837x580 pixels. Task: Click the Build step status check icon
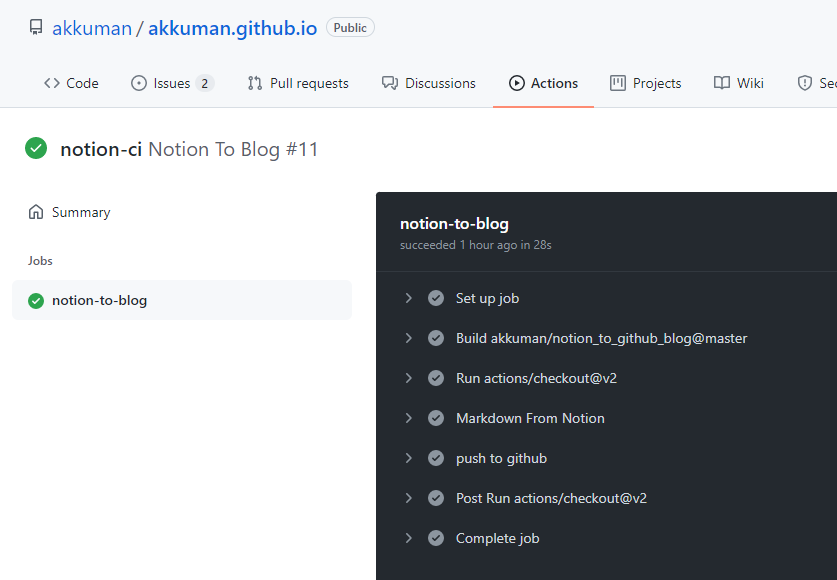click(x=436, y=338)
